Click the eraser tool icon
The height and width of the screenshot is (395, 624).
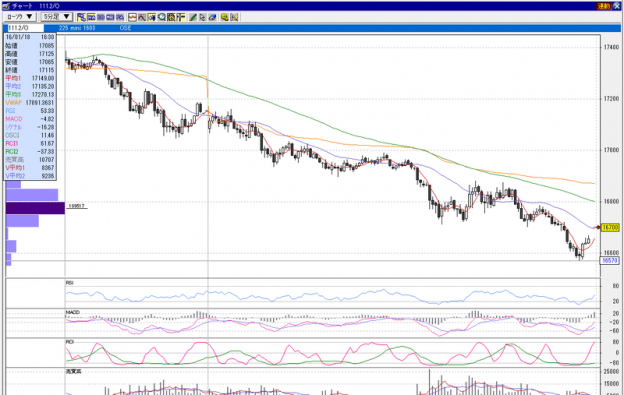point(213,17)
